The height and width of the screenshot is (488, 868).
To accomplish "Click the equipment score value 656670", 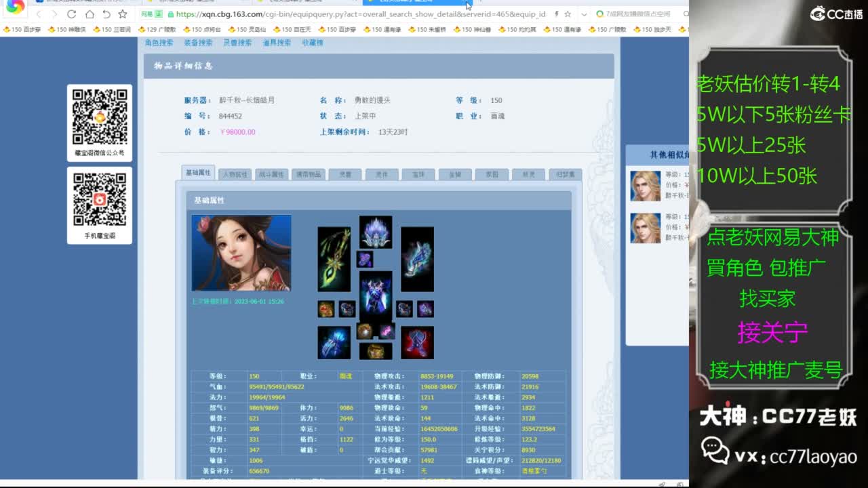I will pyautogui.click(x=259, y=470).
